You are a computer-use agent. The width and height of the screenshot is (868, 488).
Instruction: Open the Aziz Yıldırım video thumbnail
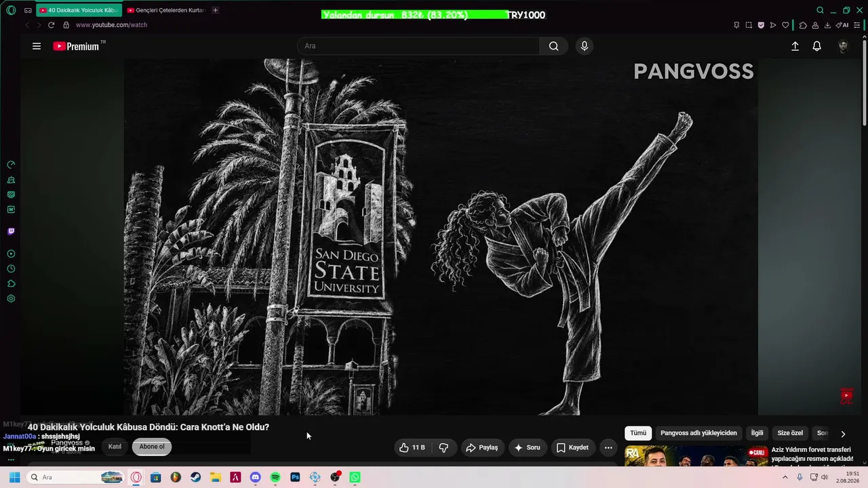[696, 456]
